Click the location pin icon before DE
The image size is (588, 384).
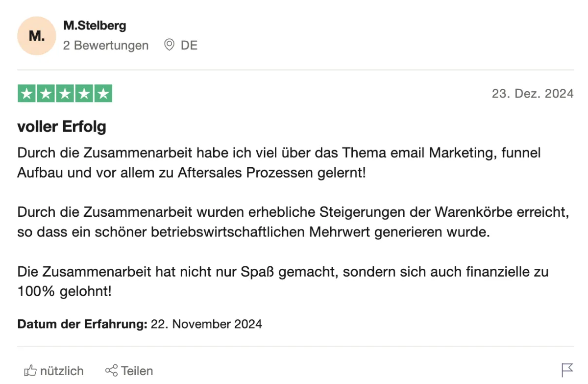[x=170, y=45]
